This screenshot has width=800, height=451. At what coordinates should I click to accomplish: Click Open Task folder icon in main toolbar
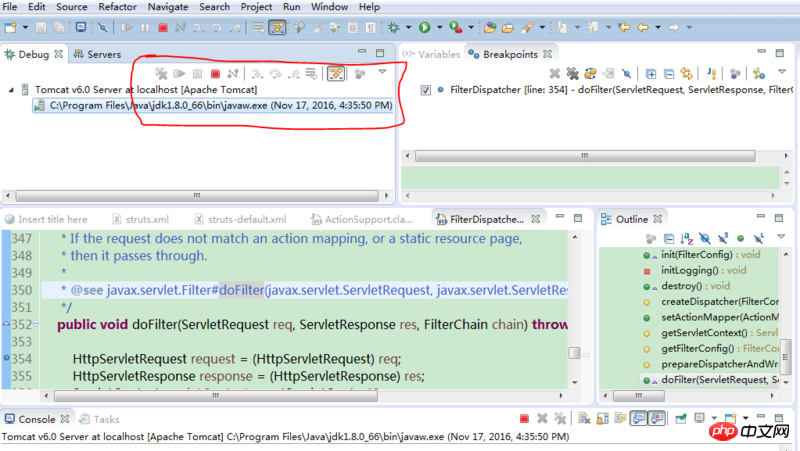pyautogui.click(x=508, y=28)
